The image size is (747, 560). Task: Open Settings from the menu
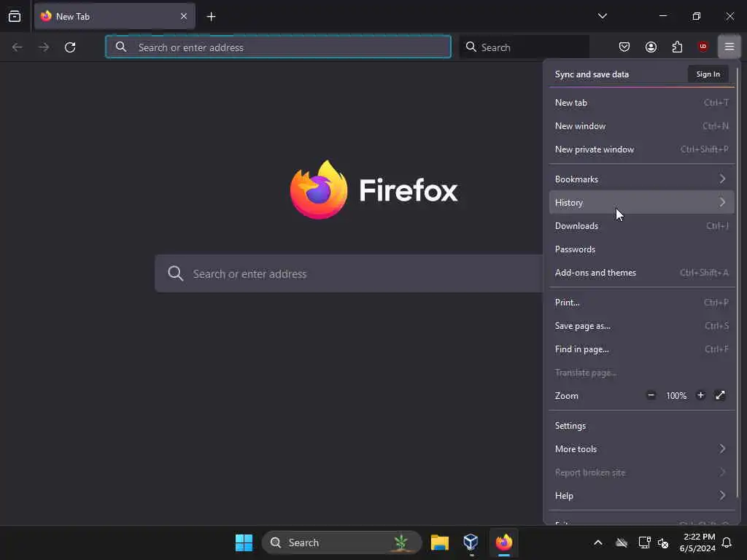click(x=642, y=426)
